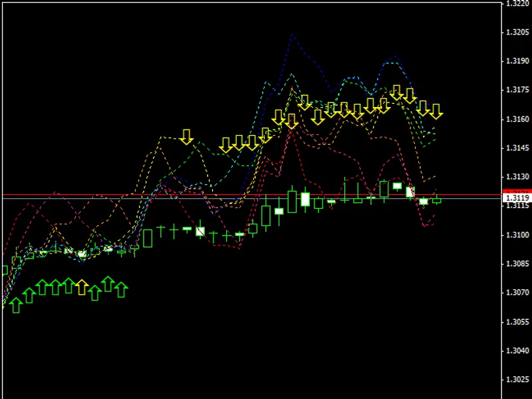Click the 1.3085 price axis label
532x399 pixels.
click(517, 263)
